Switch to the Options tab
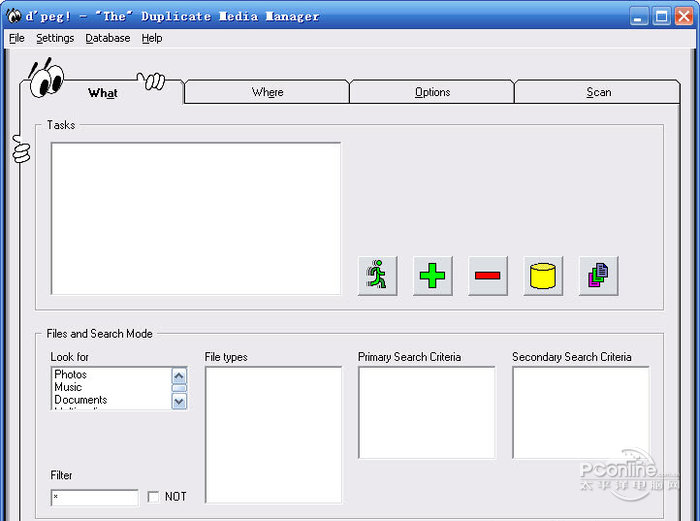Viewport: 700px width, 521px height. (432, 92)
